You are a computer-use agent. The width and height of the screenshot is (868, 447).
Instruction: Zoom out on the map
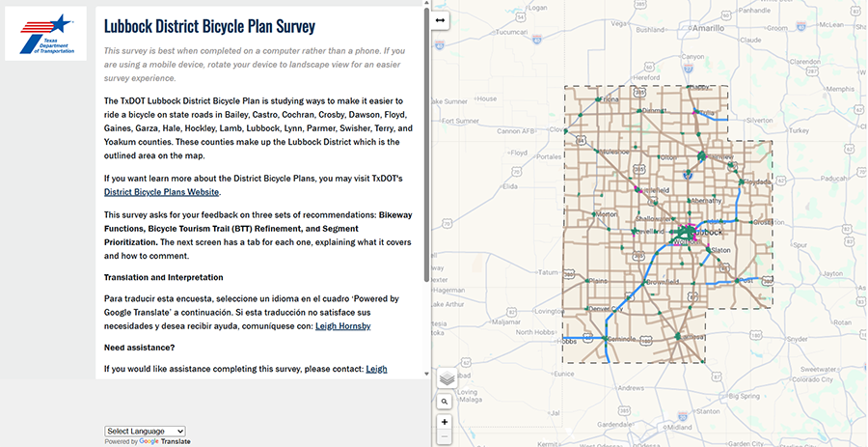(444, 437)
